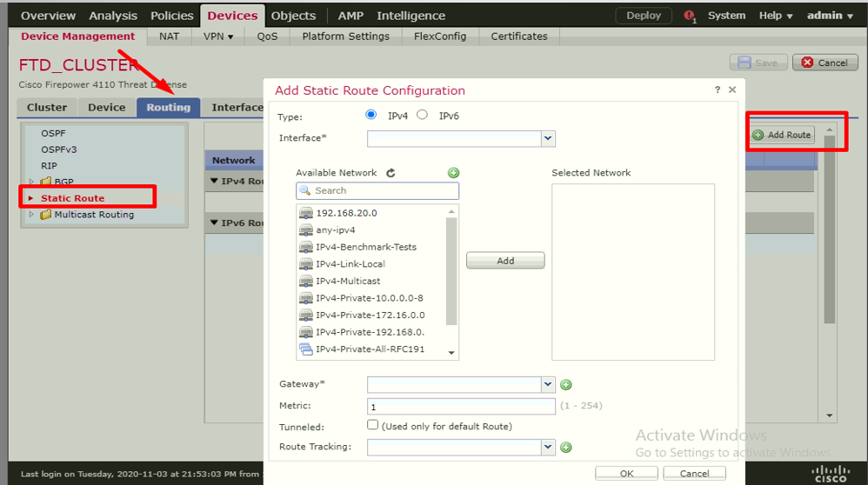Click the 192.168.20.0 network object icon
The width and height of the screenshot is (868, 485).
coord(305,213)
